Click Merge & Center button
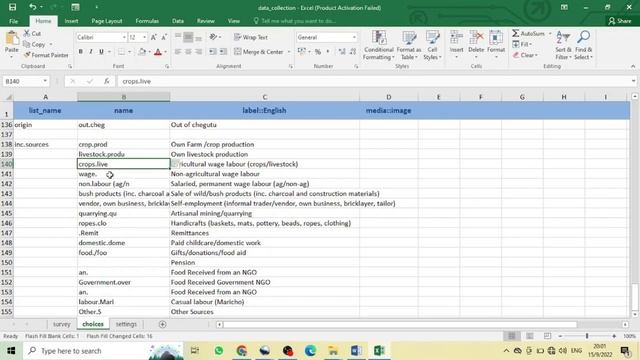This screenshot has width=640, height=360. pos(259,52)
